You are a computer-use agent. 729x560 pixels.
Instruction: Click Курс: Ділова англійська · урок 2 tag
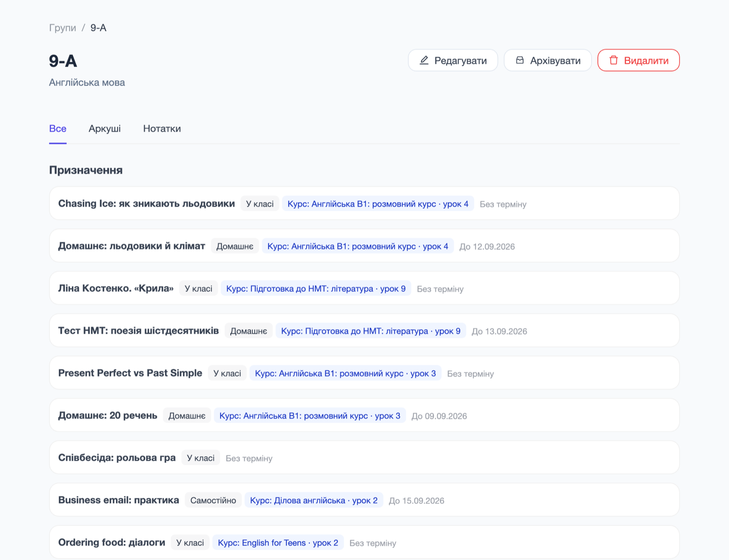point(314,500)
